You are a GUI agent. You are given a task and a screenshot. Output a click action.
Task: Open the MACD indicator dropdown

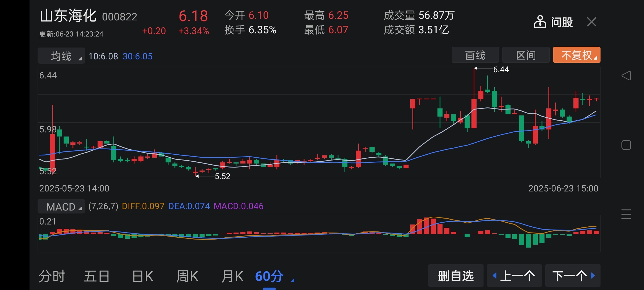61,206
